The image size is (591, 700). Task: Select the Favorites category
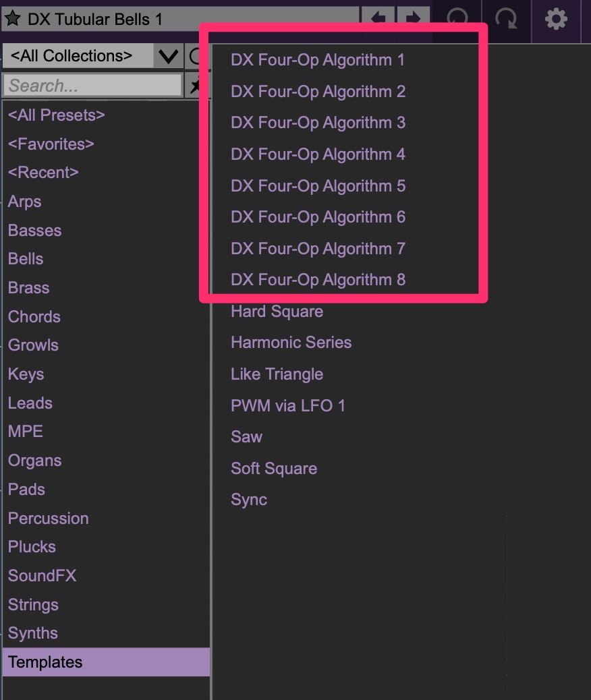51,144
